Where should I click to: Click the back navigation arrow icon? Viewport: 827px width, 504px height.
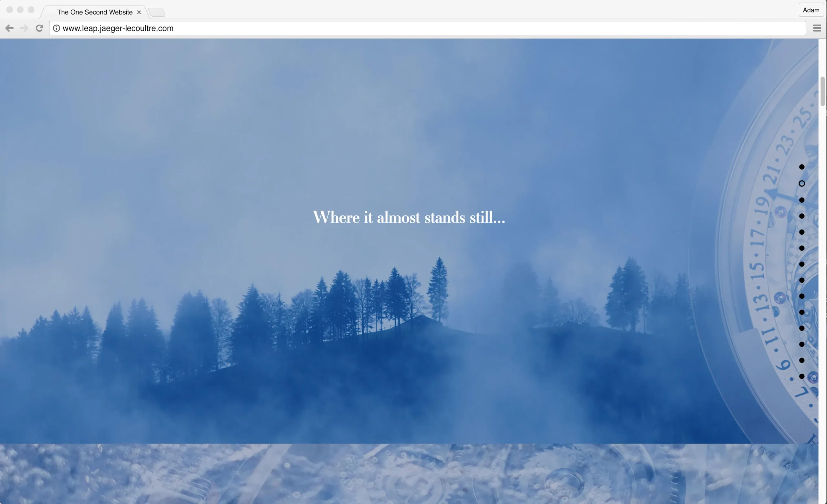[x=9, y=28]
